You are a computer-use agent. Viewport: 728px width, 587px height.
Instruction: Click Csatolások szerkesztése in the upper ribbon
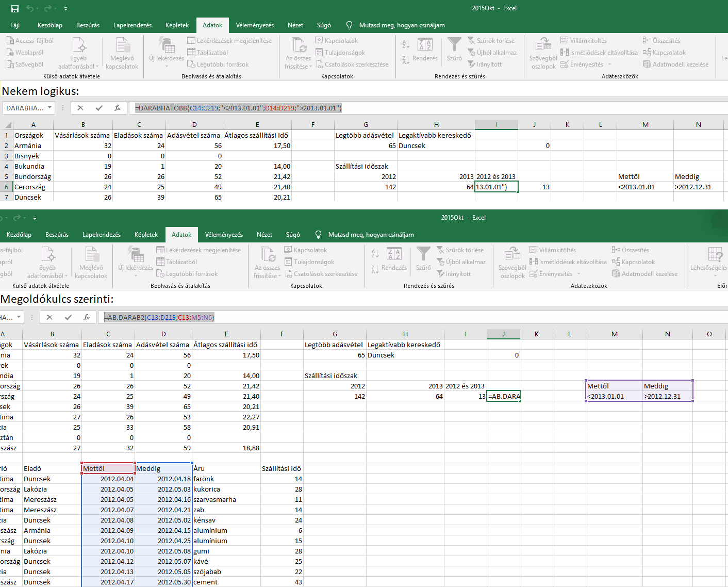coord(352,64)
